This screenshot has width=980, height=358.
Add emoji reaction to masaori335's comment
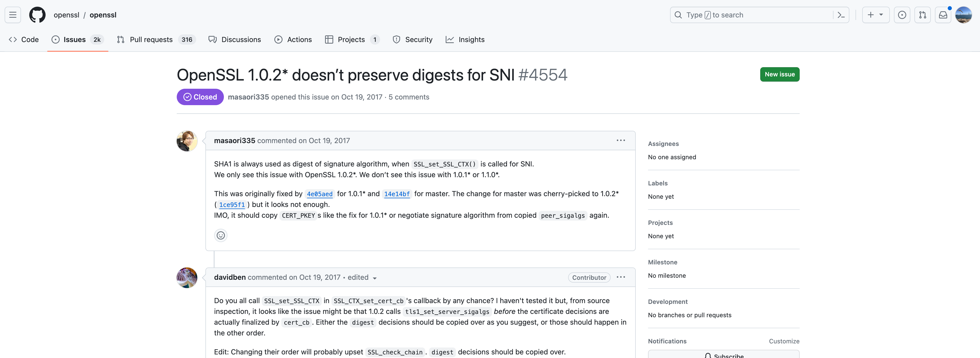(221, 235)
